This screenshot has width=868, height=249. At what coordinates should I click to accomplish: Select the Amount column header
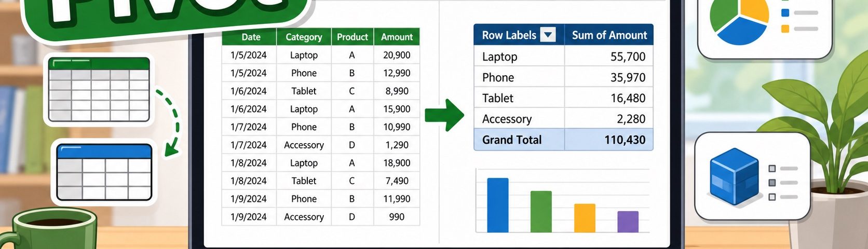(x=397, y=37)
